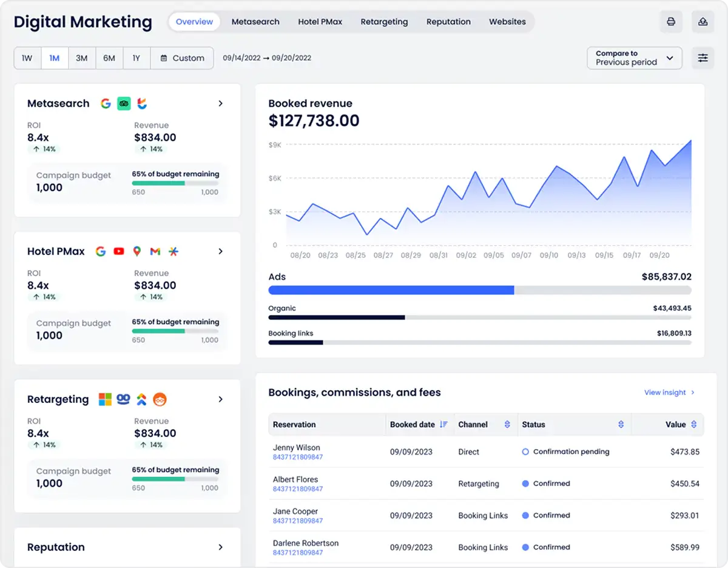Click the YouTube icon in Hotel PMax

[119, 251]
